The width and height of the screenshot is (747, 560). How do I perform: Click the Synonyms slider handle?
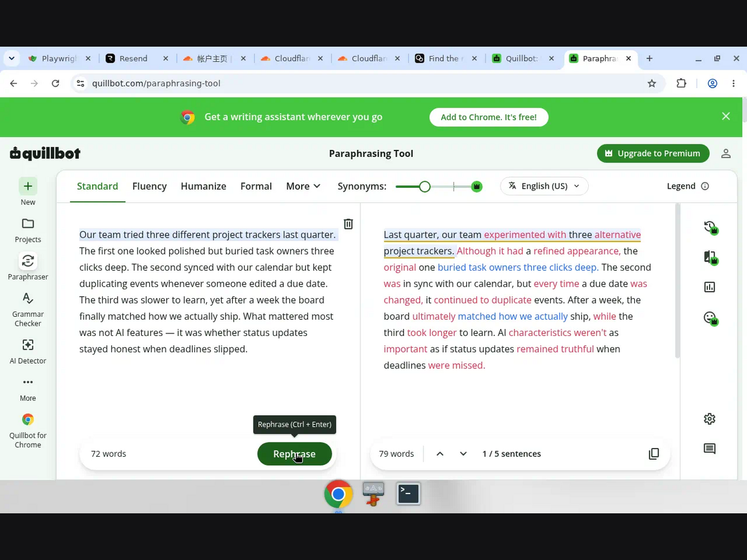pos(425,186)
